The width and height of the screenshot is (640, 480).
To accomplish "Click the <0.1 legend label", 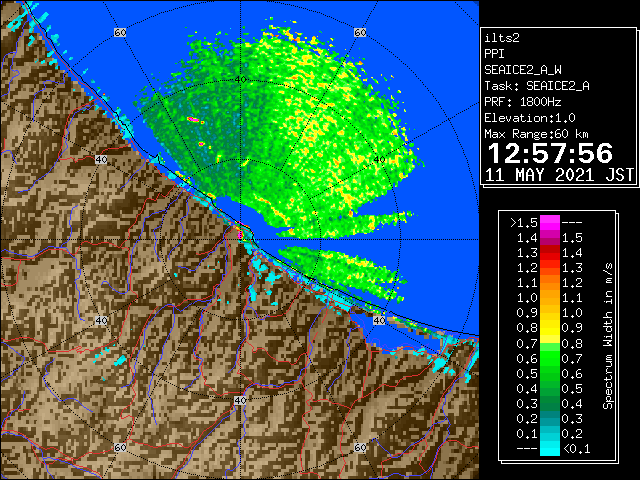I will pyautogui.click(x=577, y=449).
